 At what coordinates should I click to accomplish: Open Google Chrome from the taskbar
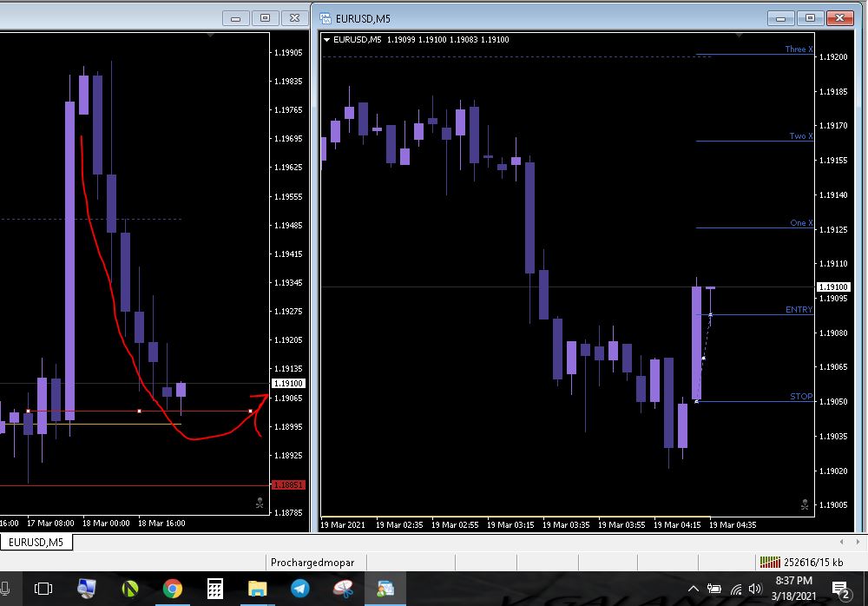coord(173,589)
